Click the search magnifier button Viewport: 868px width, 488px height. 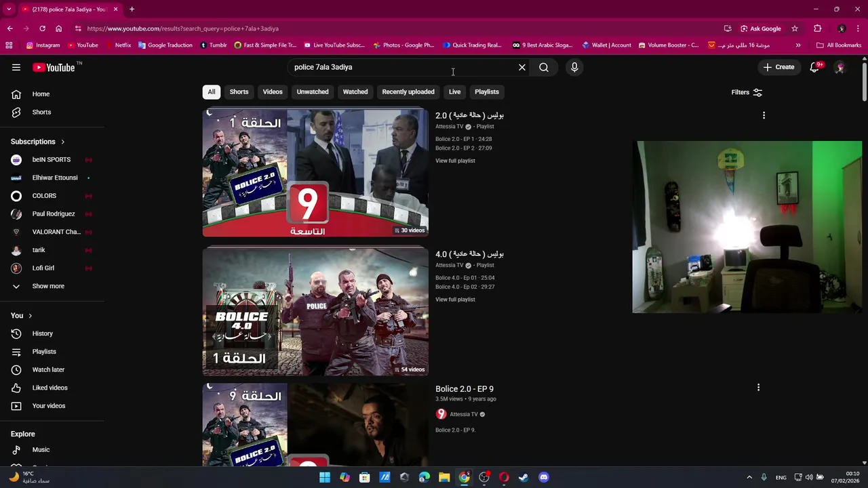click(544, 67)
